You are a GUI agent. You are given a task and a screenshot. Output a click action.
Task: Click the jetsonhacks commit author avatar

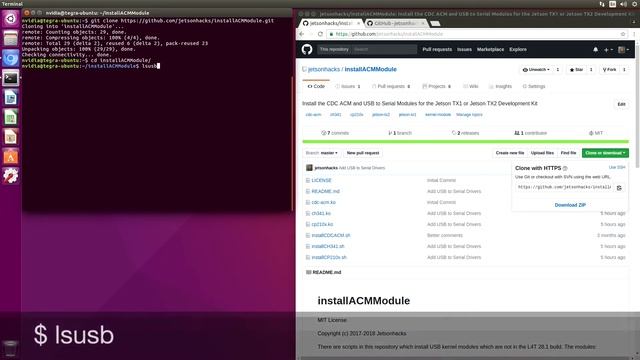click(x=309, y=168)
